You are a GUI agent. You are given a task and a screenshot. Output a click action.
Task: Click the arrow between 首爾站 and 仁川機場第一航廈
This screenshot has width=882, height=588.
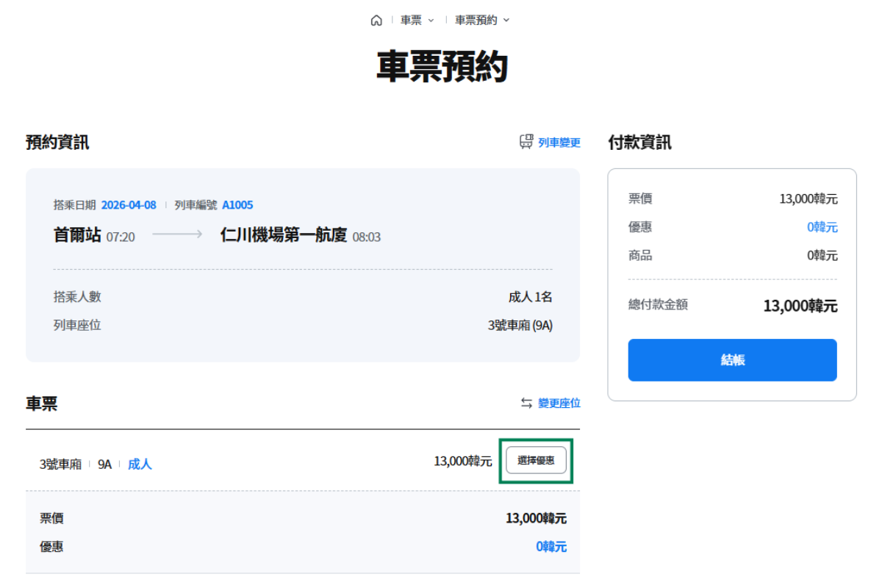[x=177, y=234]
